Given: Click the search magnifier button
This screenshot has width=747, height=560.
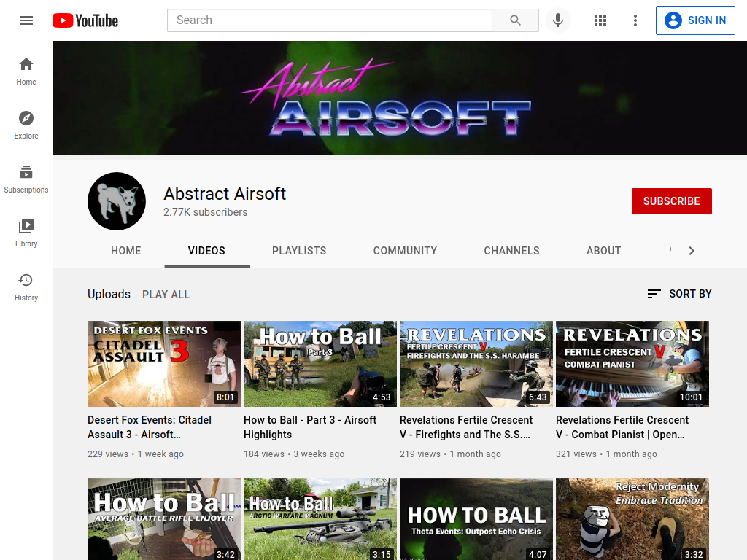Looking at the screenshot, I should click(x=515, y=20).
